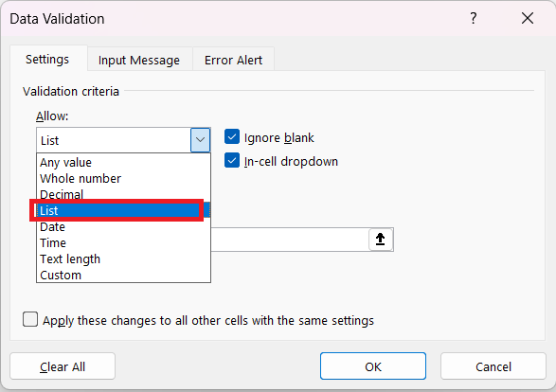Collapse the Allow dropdown arrow

click(201, 140)
